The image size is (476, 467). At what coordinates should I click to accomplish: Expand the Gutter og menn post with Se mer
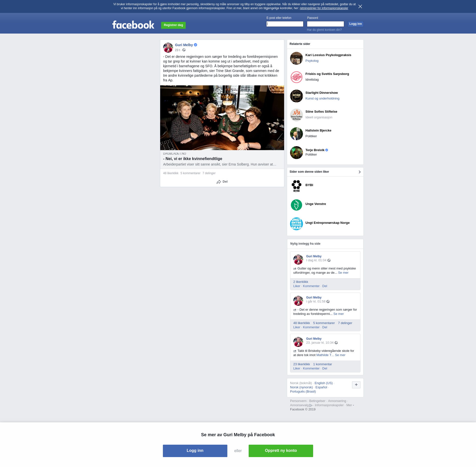(x=343, y=273)
